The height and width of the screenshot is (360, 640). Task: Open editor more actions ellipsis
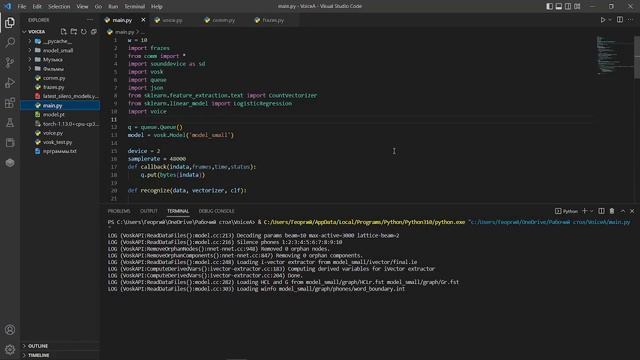tap(631, 20)
